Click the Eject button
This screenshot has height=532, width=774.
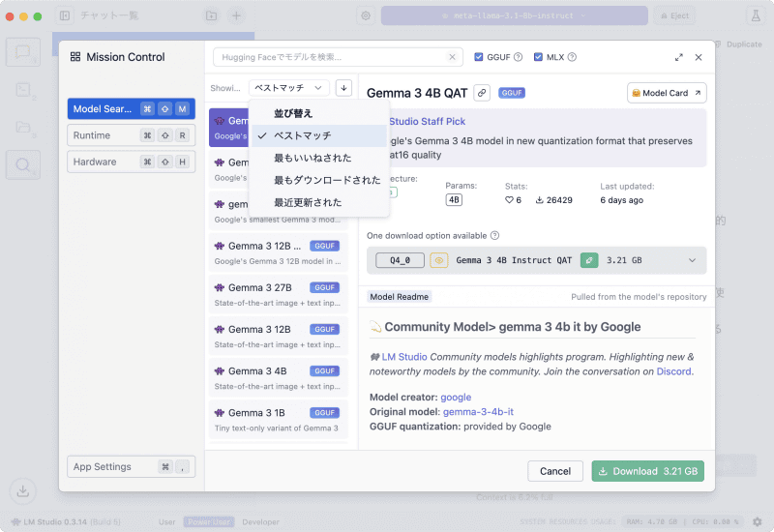(674, 15)
